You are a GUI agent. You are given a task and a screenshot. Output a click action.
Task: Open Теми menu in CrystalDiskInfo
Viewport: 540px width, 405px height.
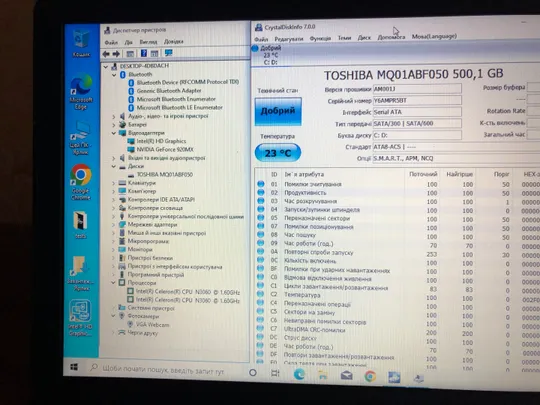pos(344,38)
